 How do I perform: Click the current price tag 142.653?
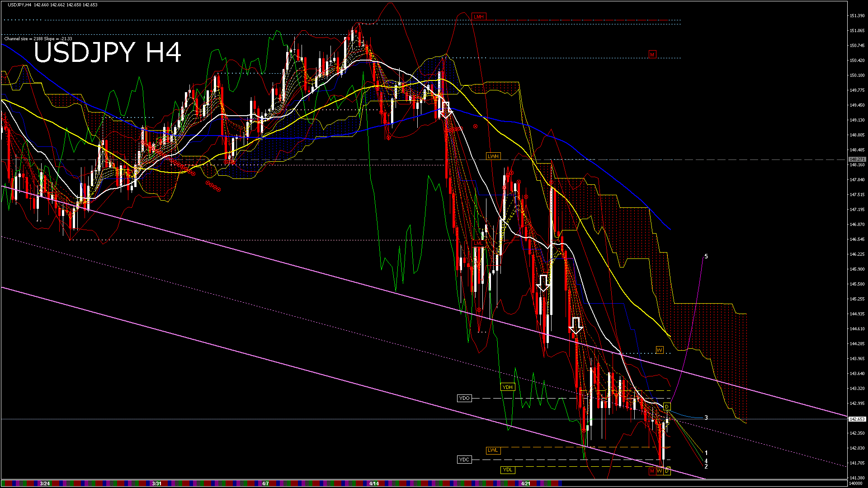[x=857, y=419]
